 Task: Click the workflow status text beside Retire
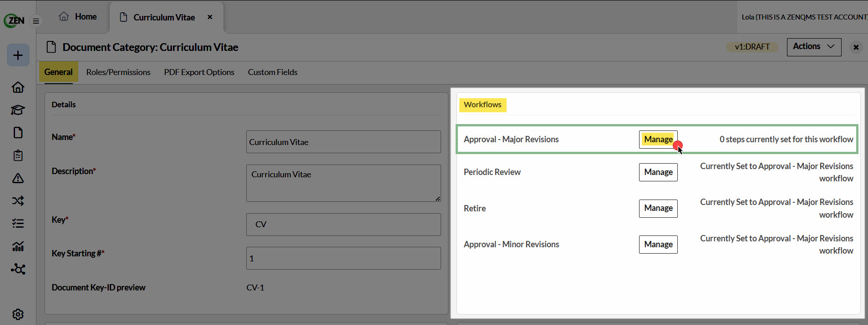point(777,208)
